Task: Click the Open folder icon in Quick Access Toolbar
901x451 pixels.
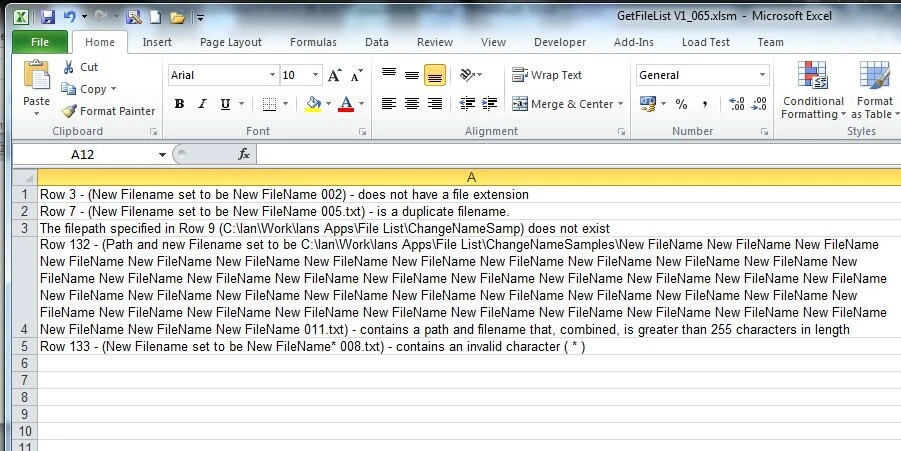Action: point(178,18)
